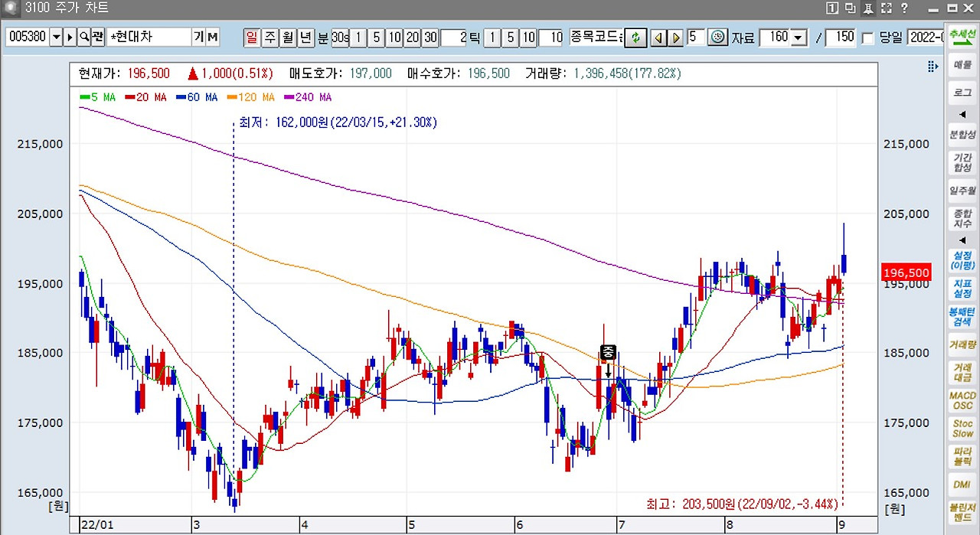The width and height of the screenshot is (980, 535).
Task: Click the green 5 MA legend swatch
Action: 84,97
